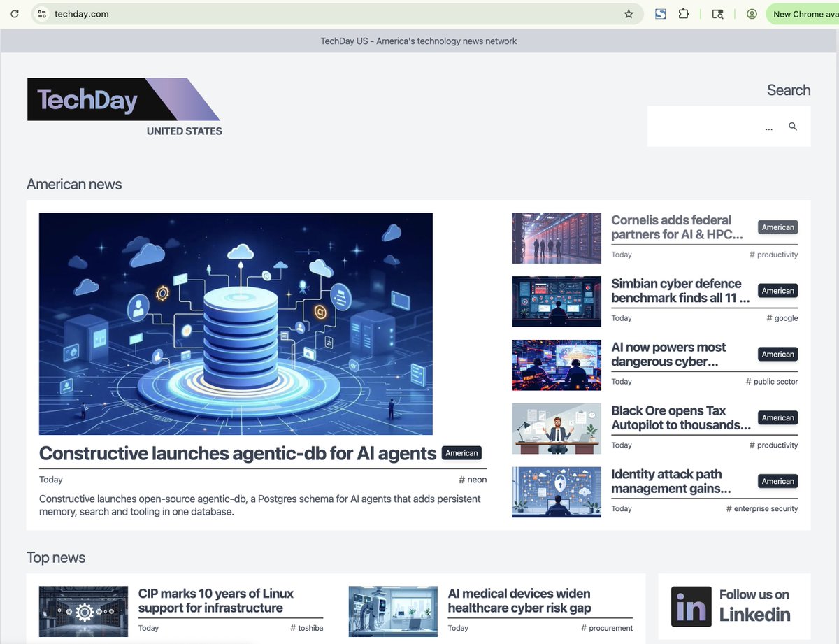Click the American badge on the Identity attack story
The height and width of the screenshot is (644, 839).
click(x=778, y=482)
